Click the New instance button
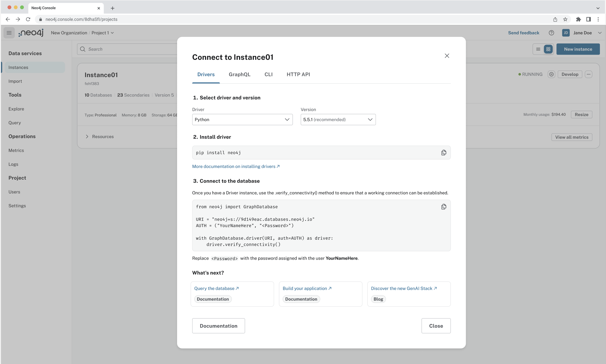The width and height of the screenshot is (606, 364). coord(578,49)
